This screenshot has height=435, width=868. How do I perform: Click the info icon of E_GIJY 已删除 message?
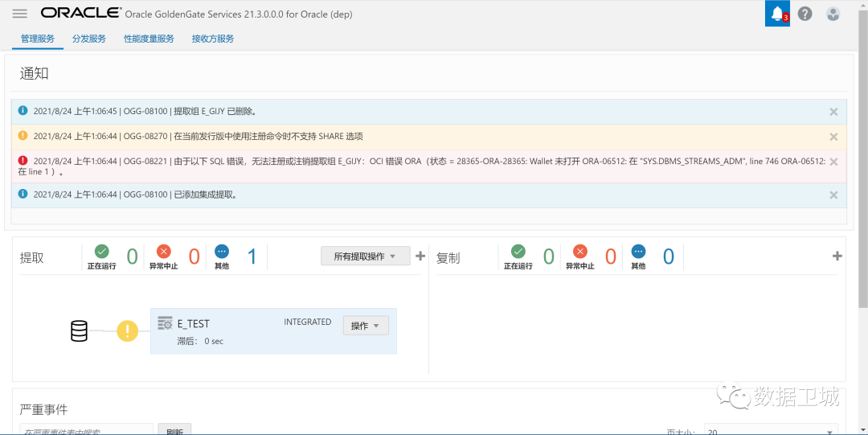[23, 110]
